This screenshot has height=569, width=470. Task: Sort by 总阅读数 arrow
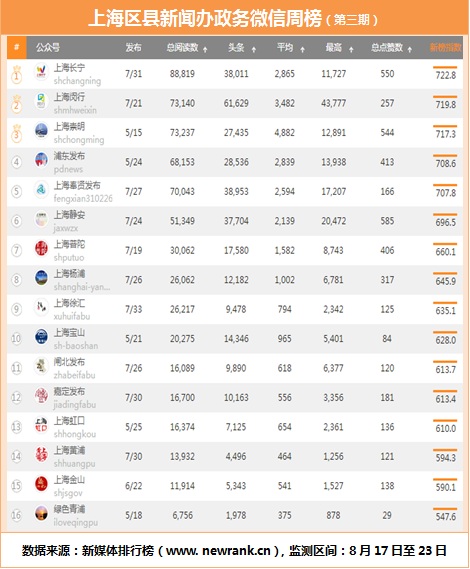click(x=205, y=49)
